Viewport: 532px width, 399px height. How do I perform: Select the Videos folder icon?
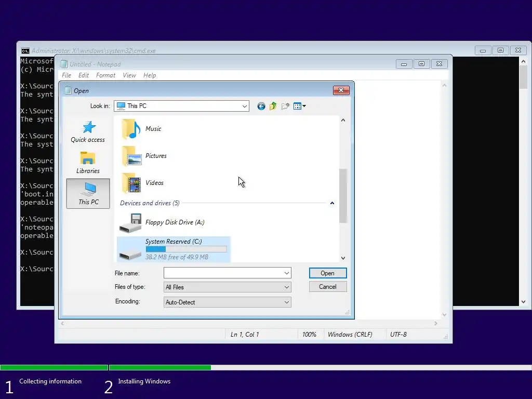click(131, 183)
